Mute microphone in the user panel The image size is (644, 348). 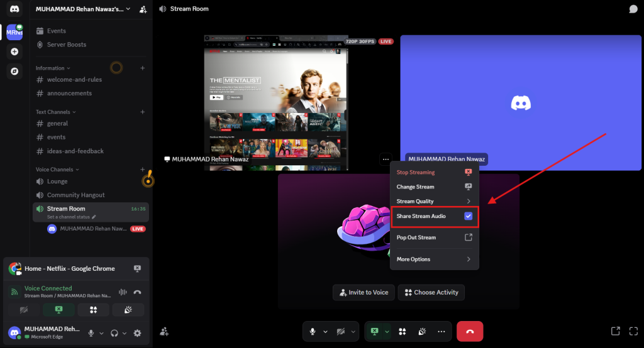click(91, 333)
